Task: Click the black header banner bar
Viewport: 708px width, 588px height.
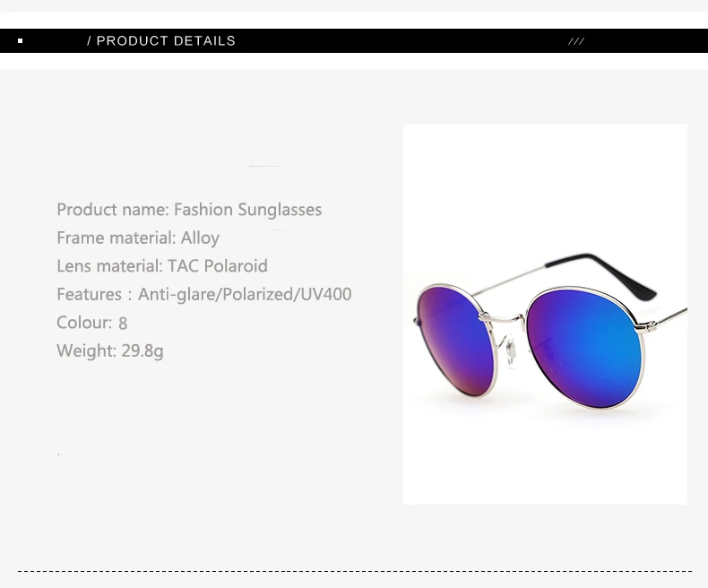Action: [x=354, y=40]
